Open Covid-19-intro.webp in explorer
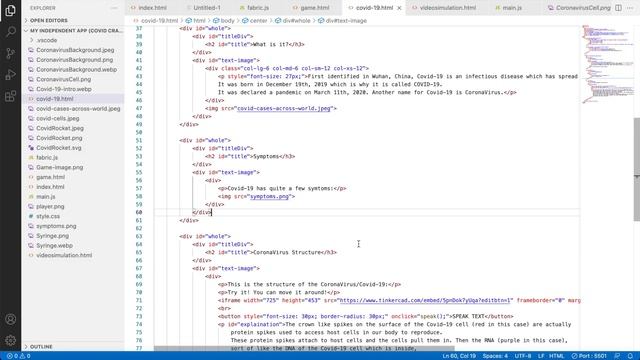 73,89
